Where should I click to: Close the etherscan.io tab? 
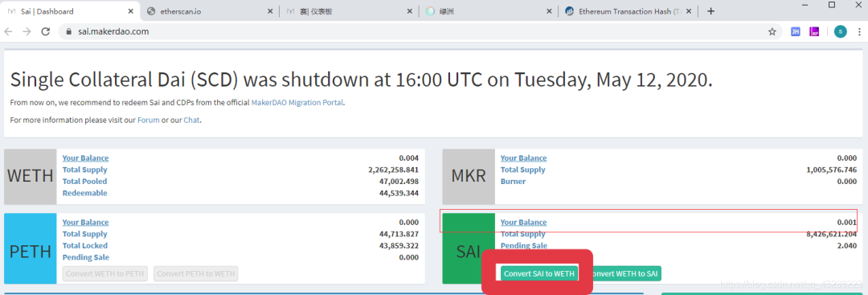[x=270, y=11]
